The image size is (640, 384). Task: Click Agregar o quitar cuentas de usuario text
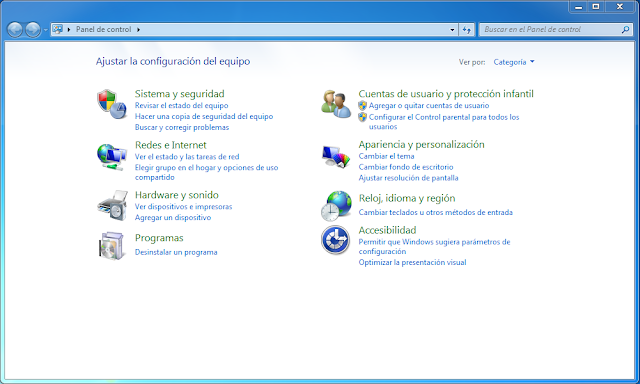(429, 105)
